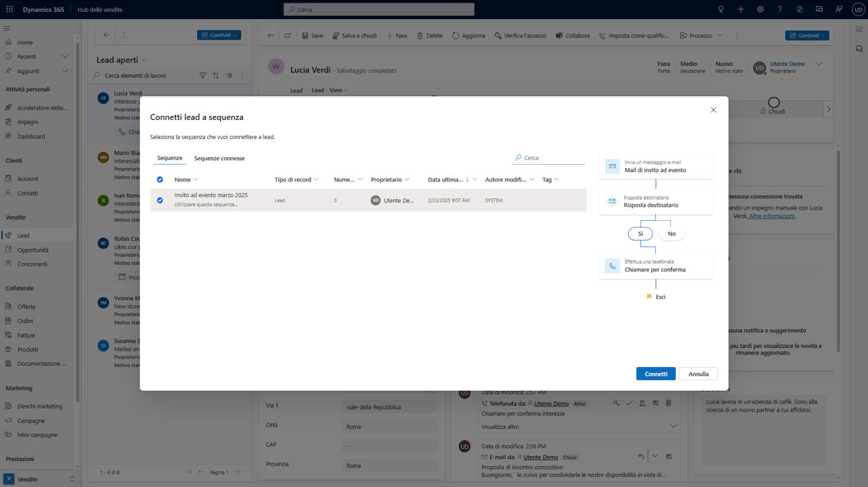This screenshot has height=487, width=868.
Task: Select the Sequenze tab
Action: click(x=169, y=158)
